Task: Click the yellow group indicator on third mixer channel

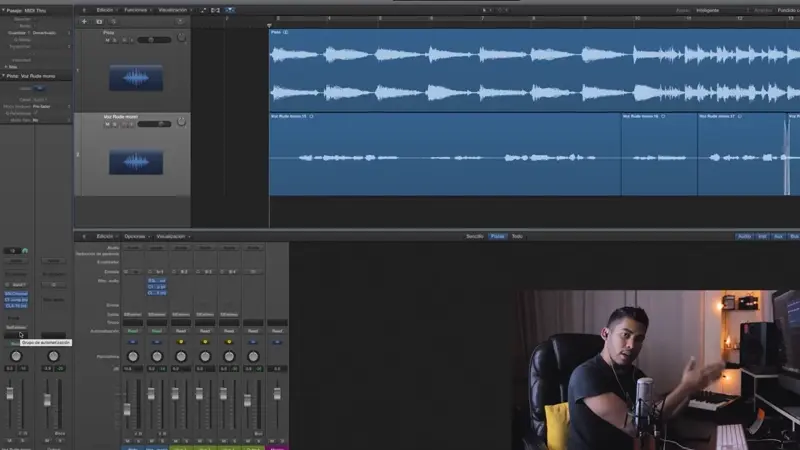Action: (181, 342)
